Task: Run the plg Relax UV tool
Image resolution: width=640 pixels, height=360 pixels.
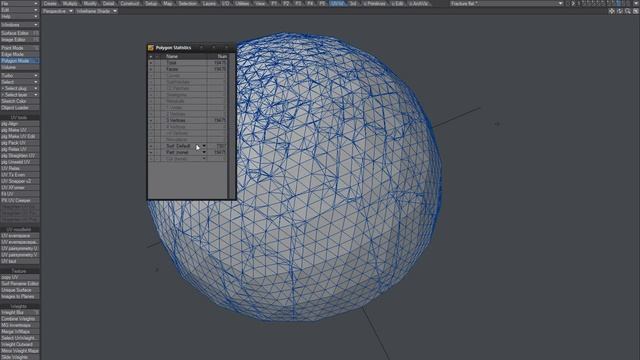Action: (x=20, y=149)
